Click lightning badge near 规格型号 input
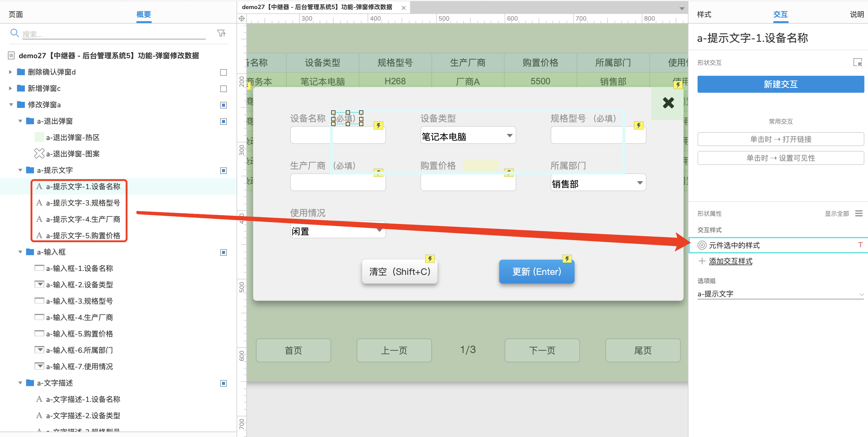Viewport: 868px width, 437px height. (638, 125)
